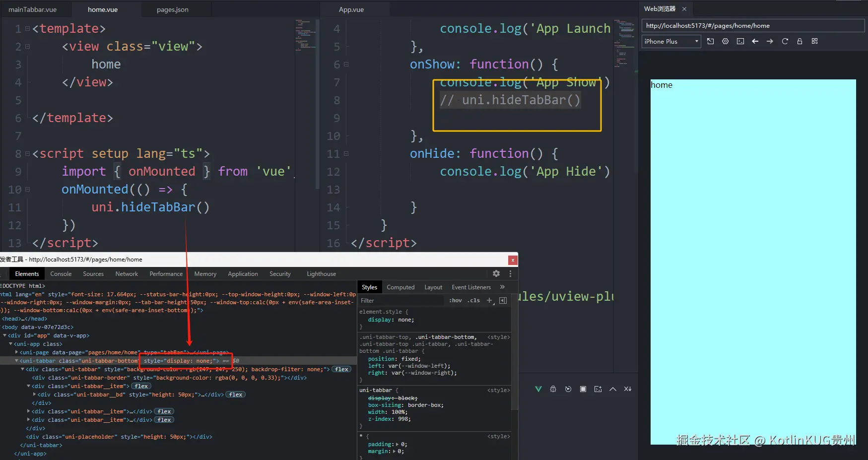Open DevTools settings gear
This screenshot has width=868, height=460.
(496, 273)
